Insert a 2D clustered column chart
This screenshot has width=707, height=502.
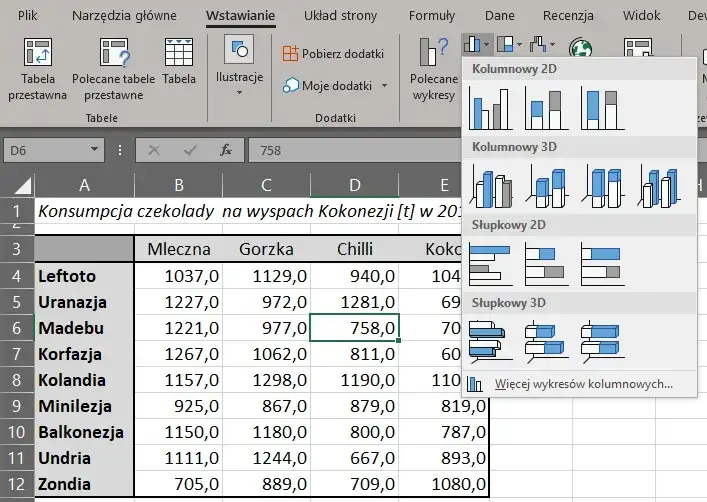coord(491,110)
